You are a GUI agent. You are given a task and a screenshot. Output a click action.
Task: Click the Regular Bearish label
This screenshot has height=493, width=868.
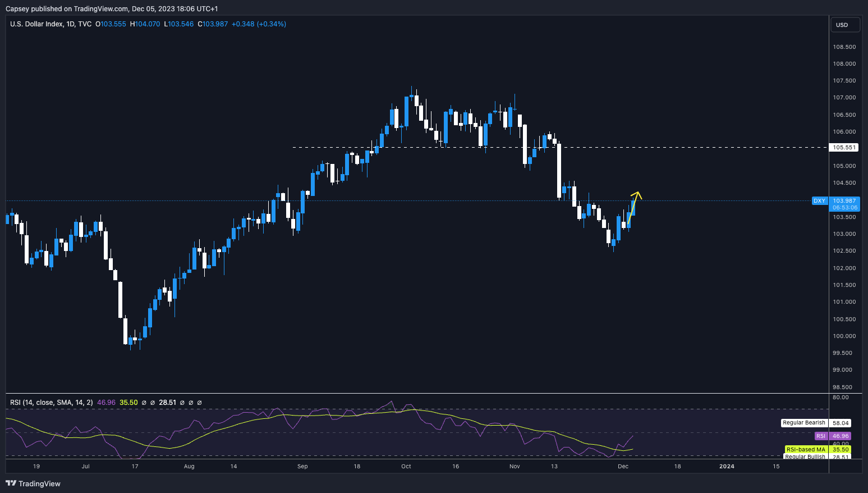pos(804,423)
